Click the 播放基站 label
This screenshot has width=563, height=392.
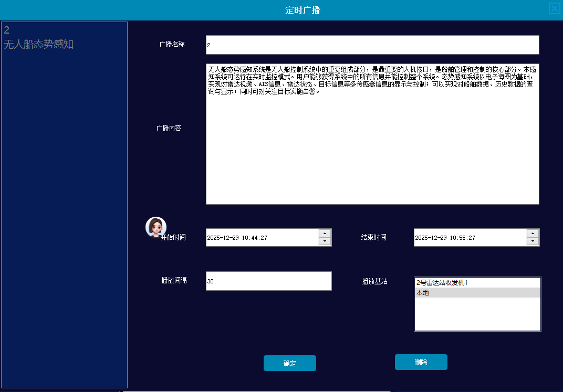[374, 282]
